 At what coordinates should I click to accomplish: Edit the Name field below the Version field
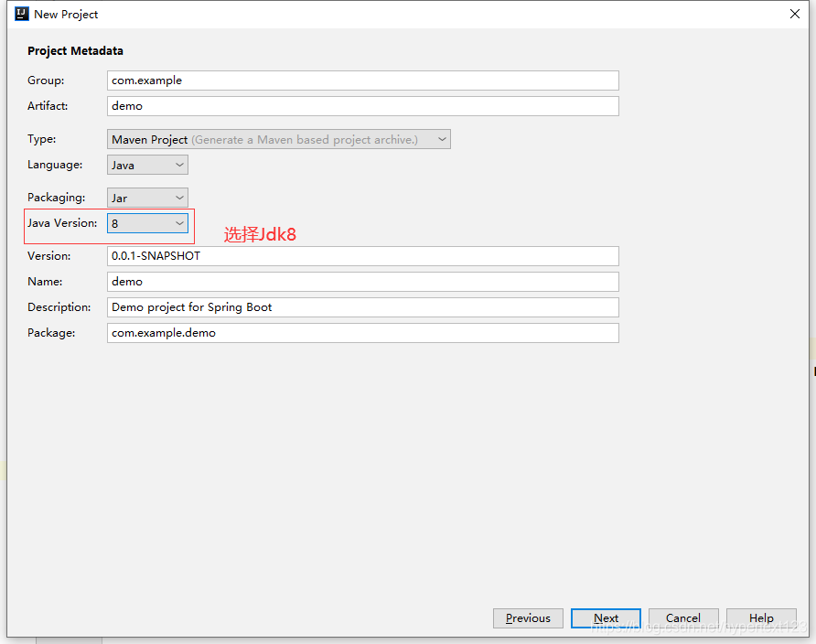tap(363, 282)
